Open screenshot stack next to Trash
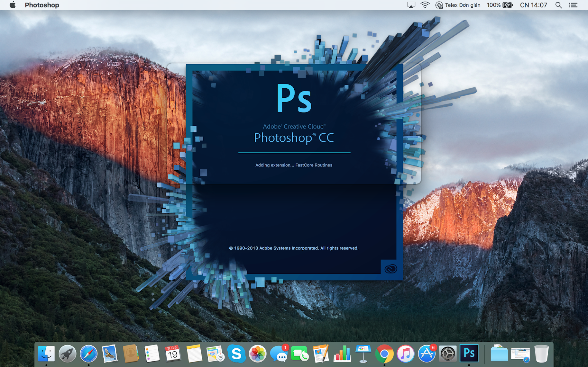Viewport: 588px width, 367px height. coord(520,354)
